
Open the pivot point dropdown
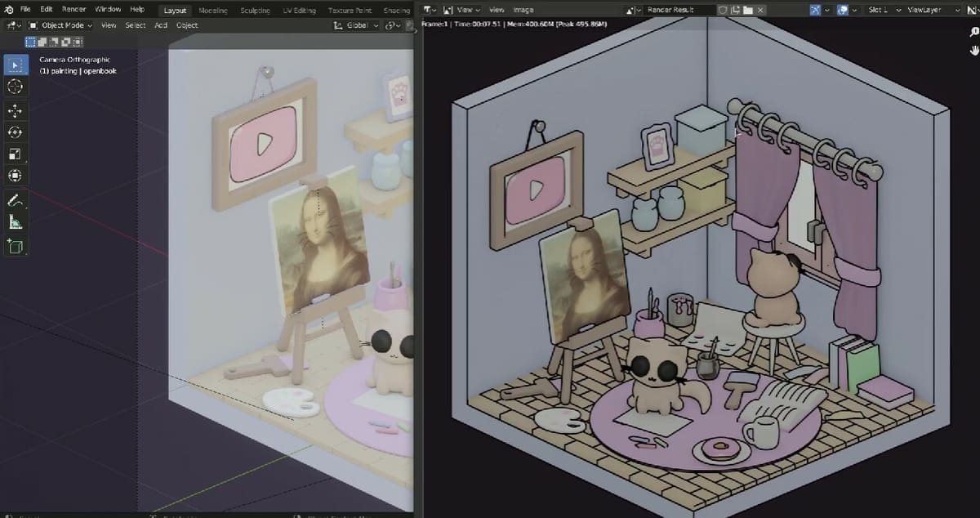(x=394, y=25)
